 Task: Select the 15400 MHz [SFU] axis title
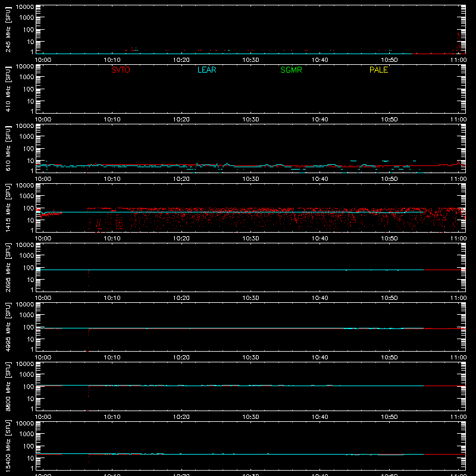click(8, 446)
